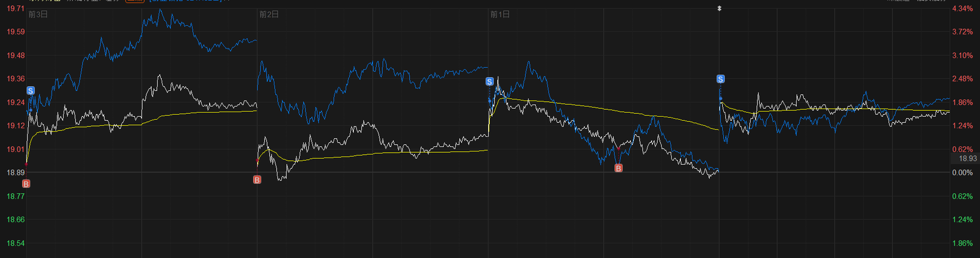Select the 前3日 day label
Screen dimensions: 980x258
(x=38, y=14)
